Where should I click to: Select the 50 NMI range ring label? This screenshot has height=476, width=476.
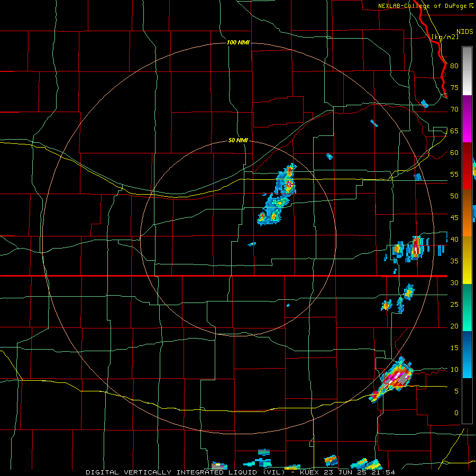(238, 140)
